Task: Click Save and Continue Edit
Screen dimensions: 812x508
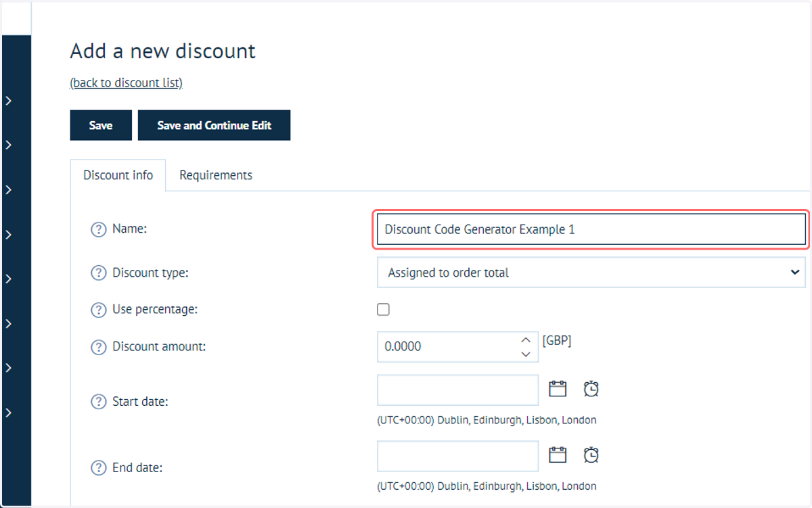Action: point(215,125)
